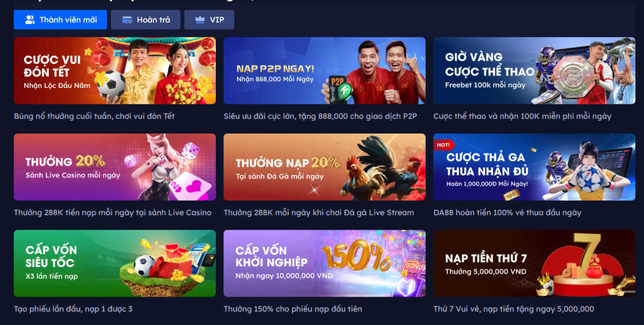Open the Thưởng 20% Live Casino banner
This screenshot has height=325, width=644.
(115, 167)
